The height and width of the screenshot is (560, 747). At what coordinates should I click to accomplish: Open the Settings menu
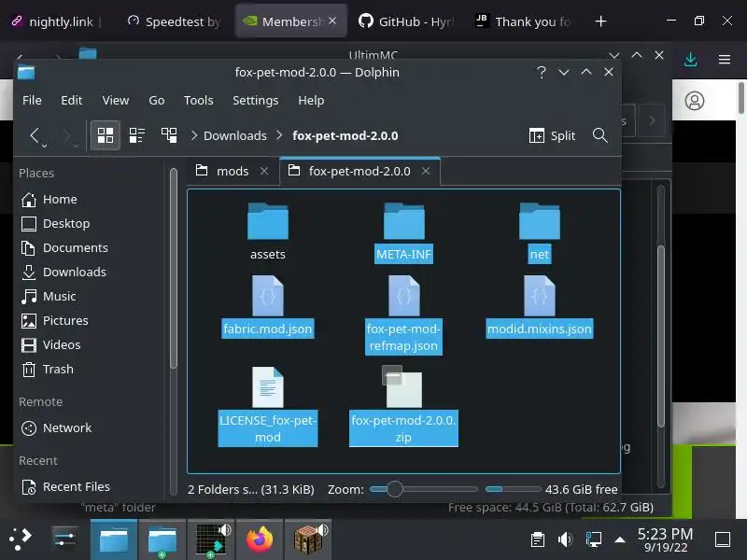[x=255, y=101]
